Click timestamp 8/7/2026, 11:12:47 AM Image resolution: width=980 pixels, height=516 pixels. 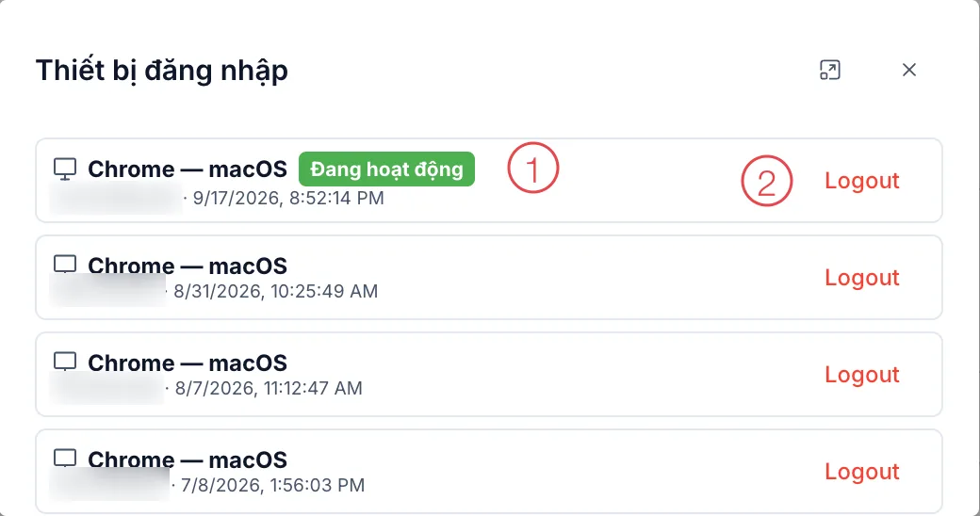[x=269, y=388]
